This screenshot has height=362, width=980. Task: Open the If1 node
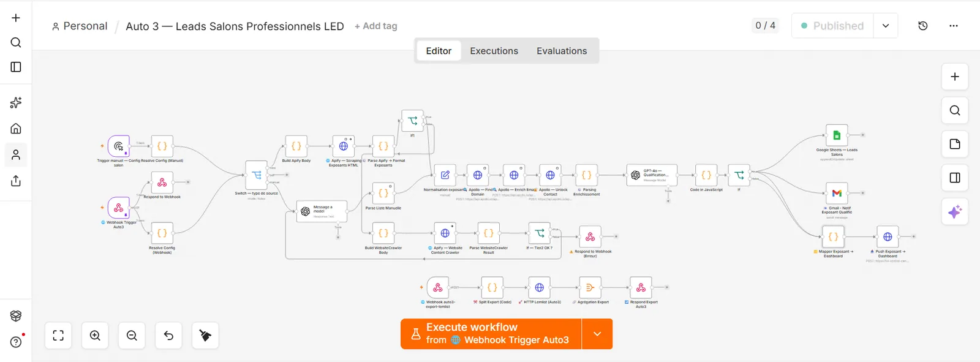tap(413, 121)
